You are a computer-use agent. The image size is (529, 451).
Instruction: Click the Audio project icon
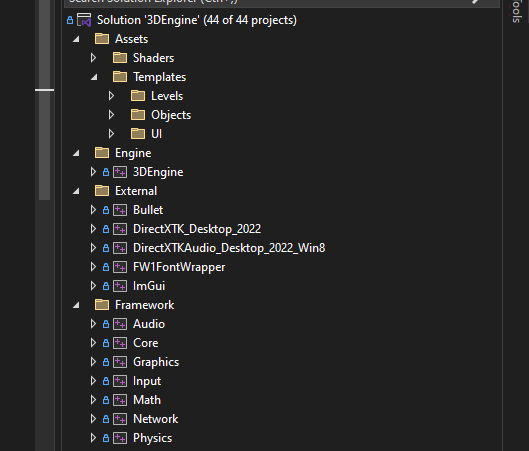click(x=120, y=324)
